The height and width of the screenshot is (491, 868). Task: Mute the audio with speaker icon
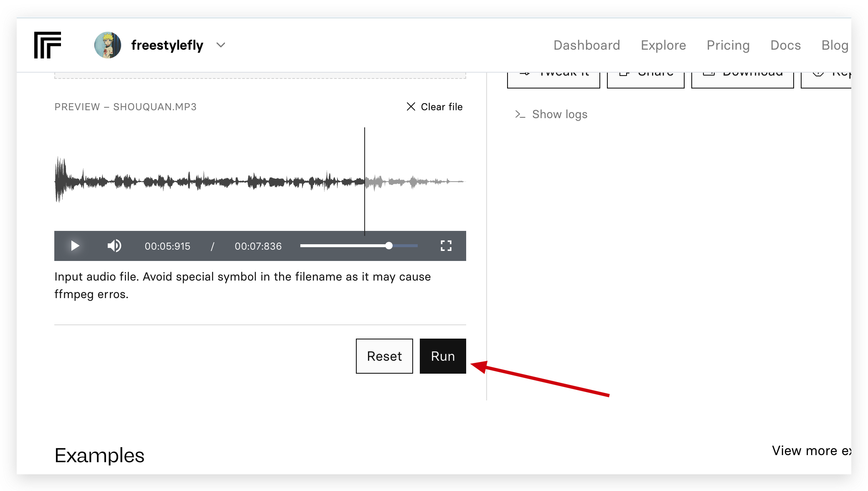pyautogui.click(x=114, y=246)
